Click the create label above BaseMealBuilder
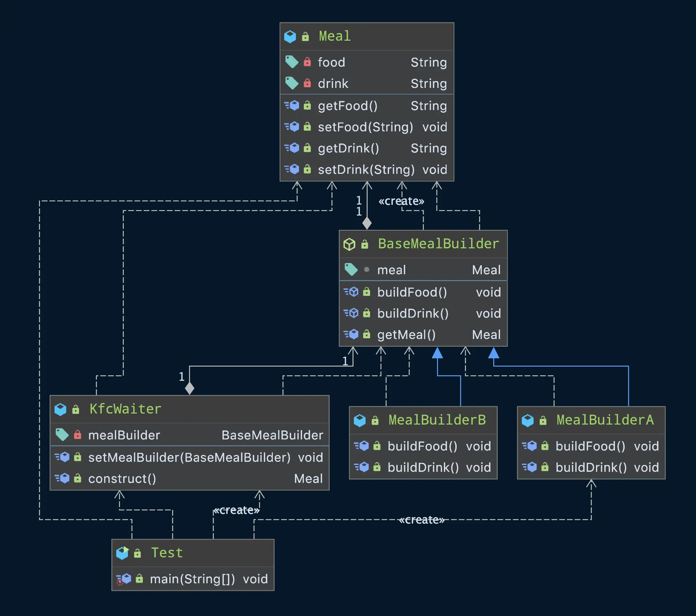696x616 pixels. click(x=401, y=201)
